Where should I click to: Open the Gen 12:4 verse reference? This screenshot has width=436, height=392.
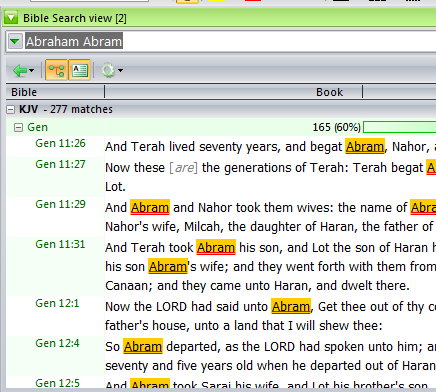pyautogui.click(x=57, y=343)
